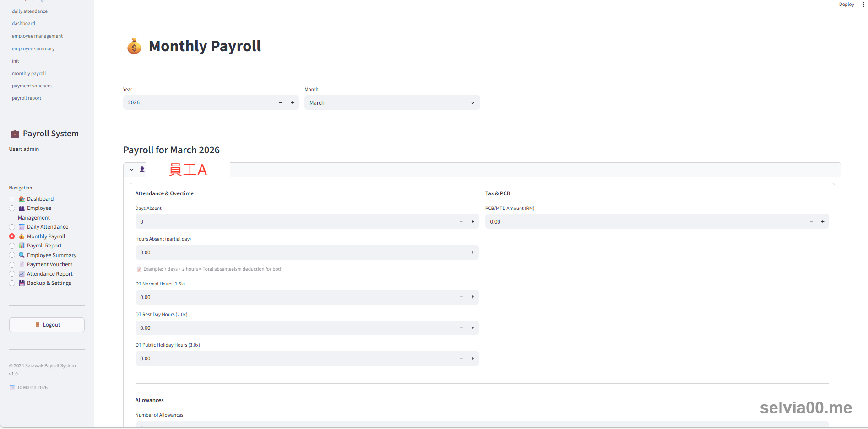This screenshot has width=868, height=429.
Task: Click the Hours Absent input field
Action: (x=295, y=252)
